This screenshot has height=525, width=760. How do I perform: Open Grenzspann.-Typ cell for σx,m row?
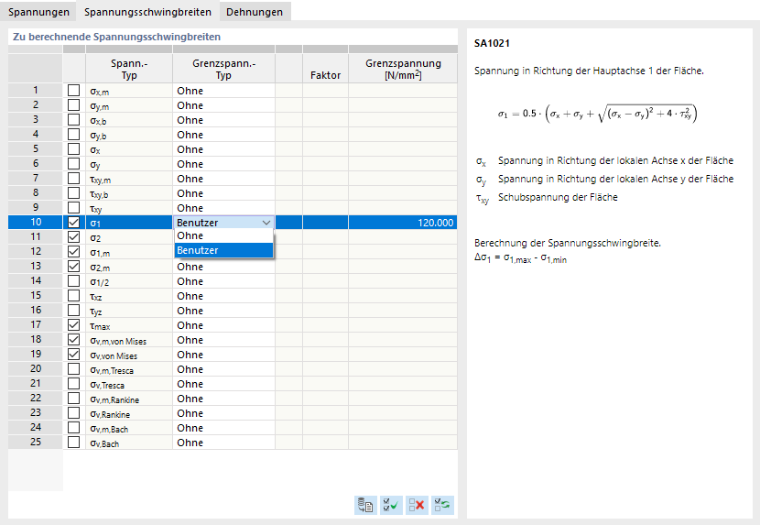(224, 91)
